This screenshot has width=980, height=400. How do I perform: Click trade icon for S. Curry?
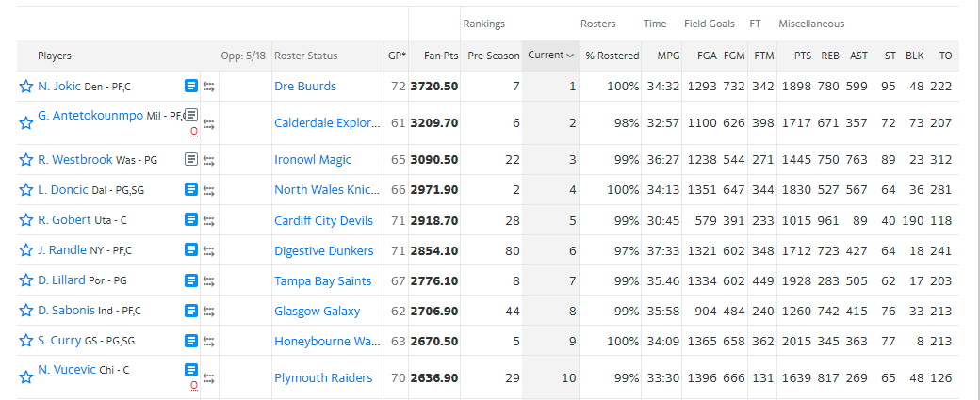coord(209,342)
